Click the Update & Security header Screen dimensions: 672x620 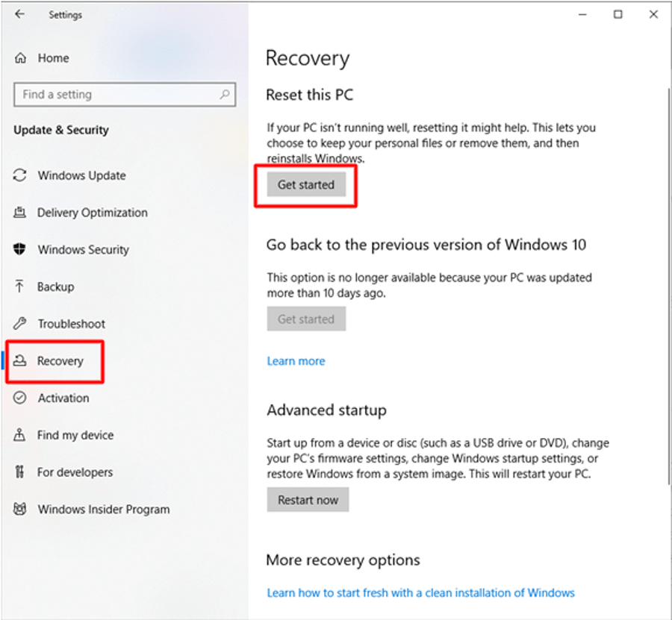61,130
